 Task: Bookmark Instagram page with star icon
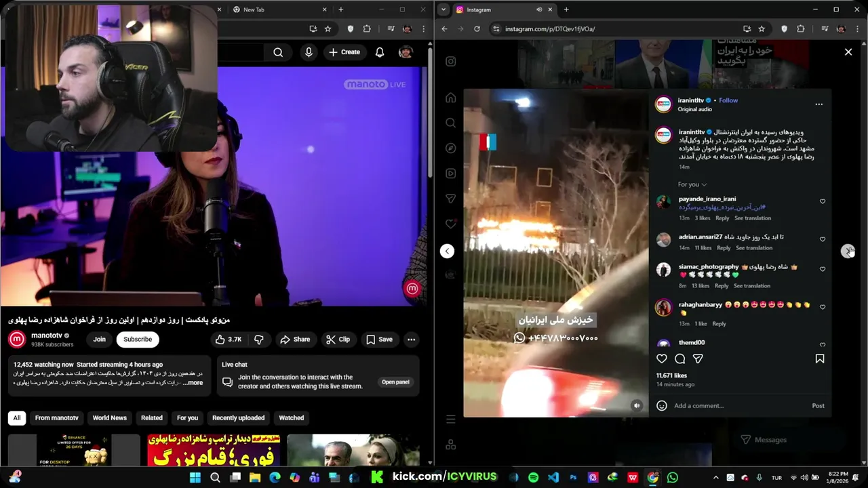pyautogui.click(x=762, y=29)
